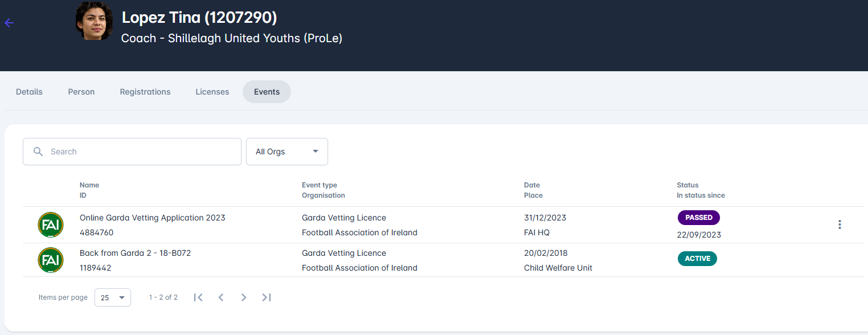Go to next page of events

click(244, 297)
